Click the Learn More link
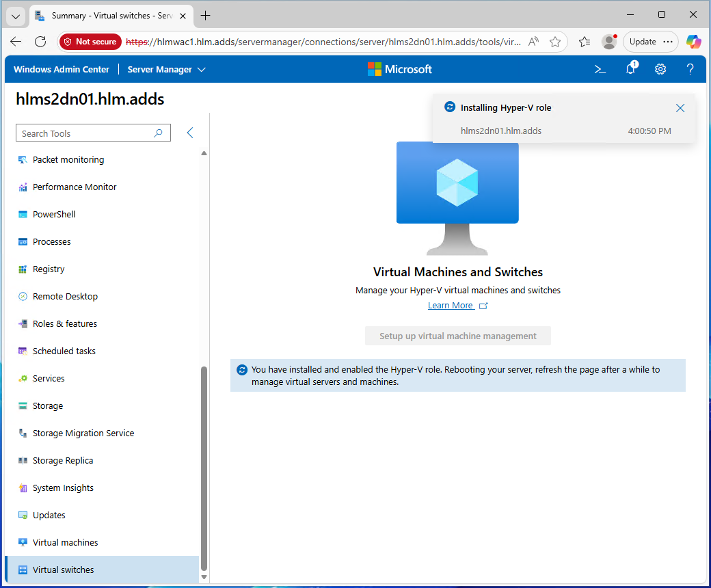This screenshot has height=588, width=711. 451,306
